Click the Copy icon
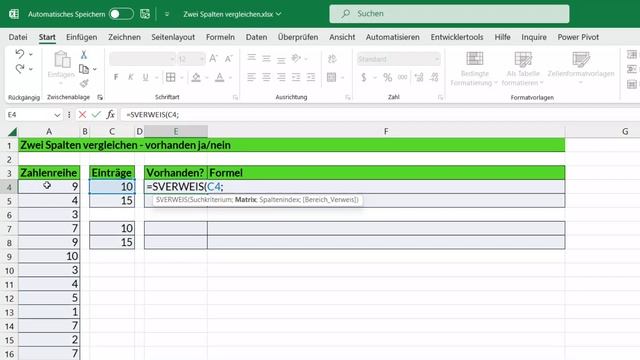This screenshot has height=360, width=640. tap(84, 69)
